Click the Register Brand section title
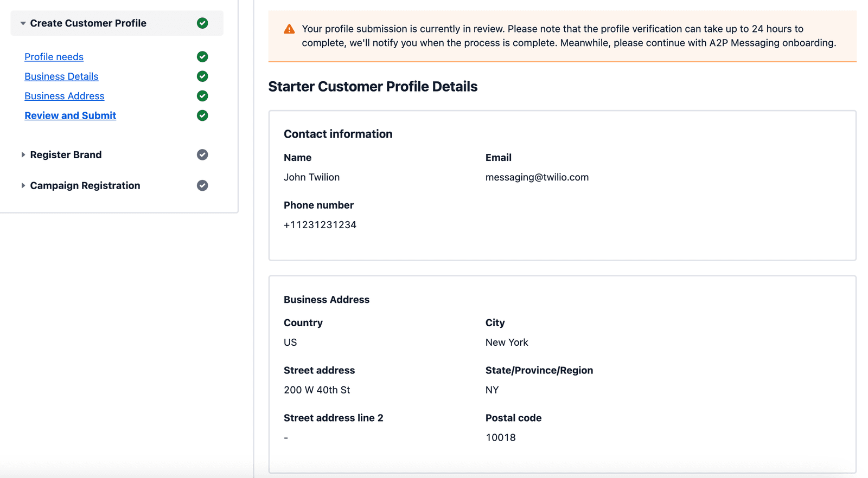 click(x=66, y=155)
